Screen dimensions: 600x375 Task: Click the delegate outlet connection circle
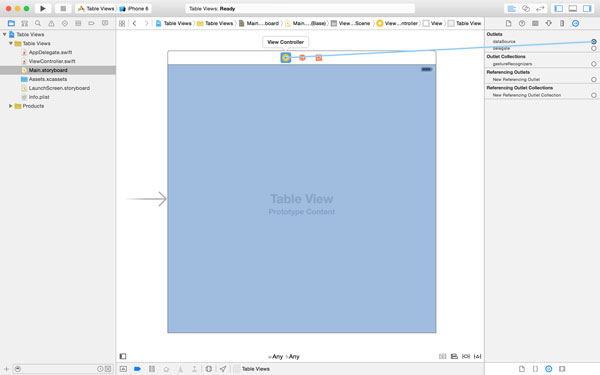point(593,49)
